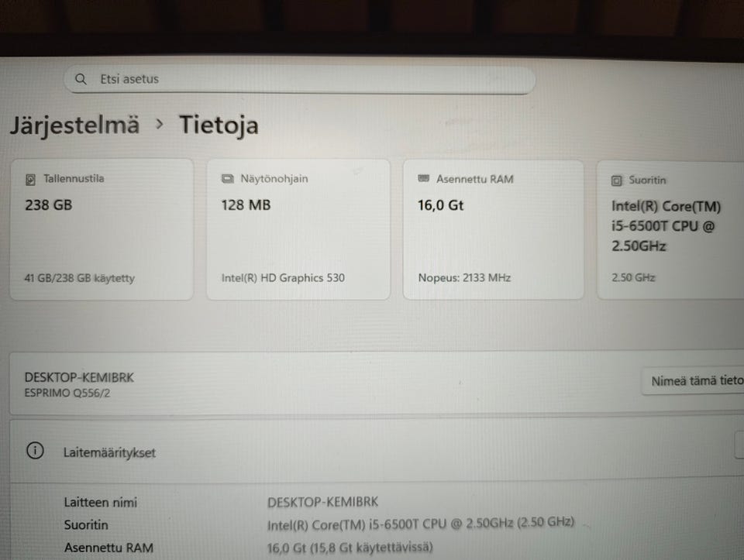744x560 pixels.
Task: Click the Laitemääritykset info icon
Action: coord(35,451)
